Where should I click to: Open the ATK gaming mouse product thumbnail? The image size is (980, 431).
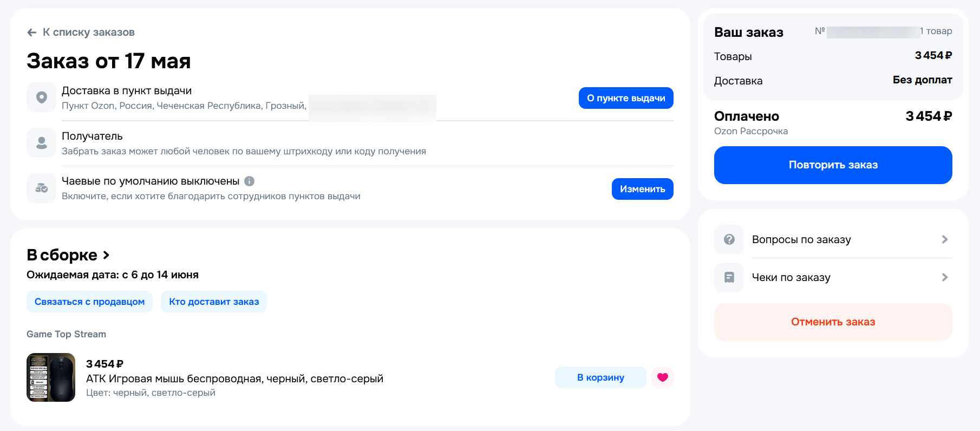coord(51,377)
